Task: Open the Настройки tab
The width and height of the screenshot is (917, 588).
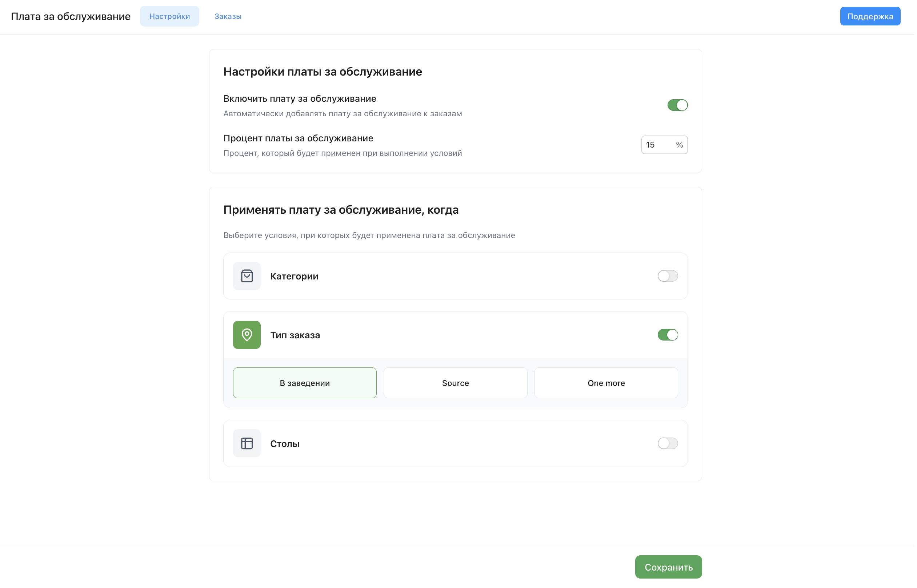Action: click(x=170, y=16)
